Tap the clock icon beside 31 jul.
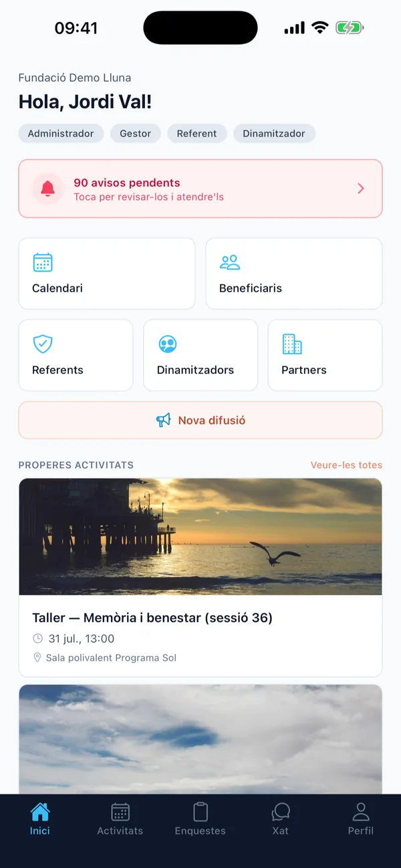Image resolution: width=401 pixels, height=868 pixels. pyautogui.click(x=38, y=639)
